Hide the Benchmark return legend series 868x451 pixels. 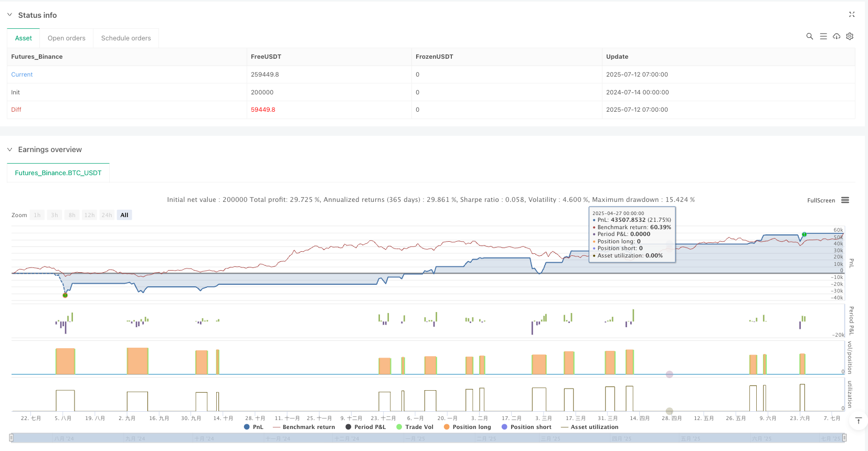coord(304,427)
